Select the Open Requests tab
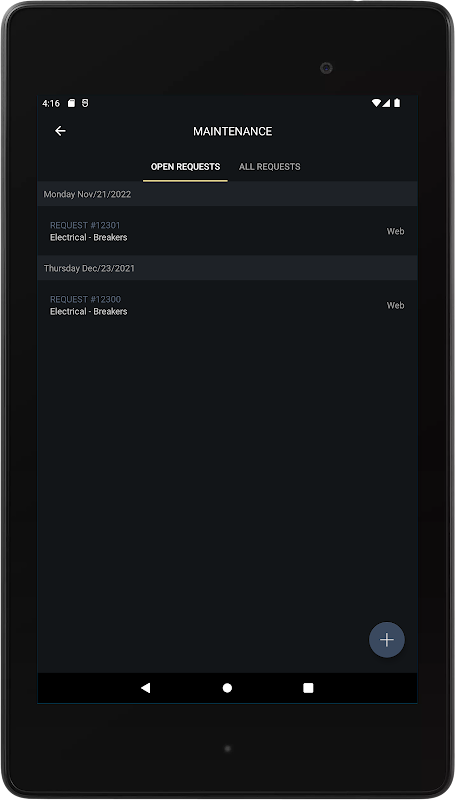Image resolution: width=455 pixels, height=800 pixels. pyautogui.click(x=185, y=167)
